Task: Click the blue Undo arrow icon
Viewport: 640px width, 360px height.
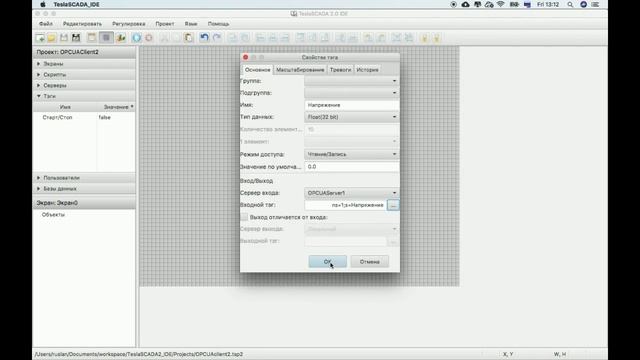Action: (x=204, y=38)
